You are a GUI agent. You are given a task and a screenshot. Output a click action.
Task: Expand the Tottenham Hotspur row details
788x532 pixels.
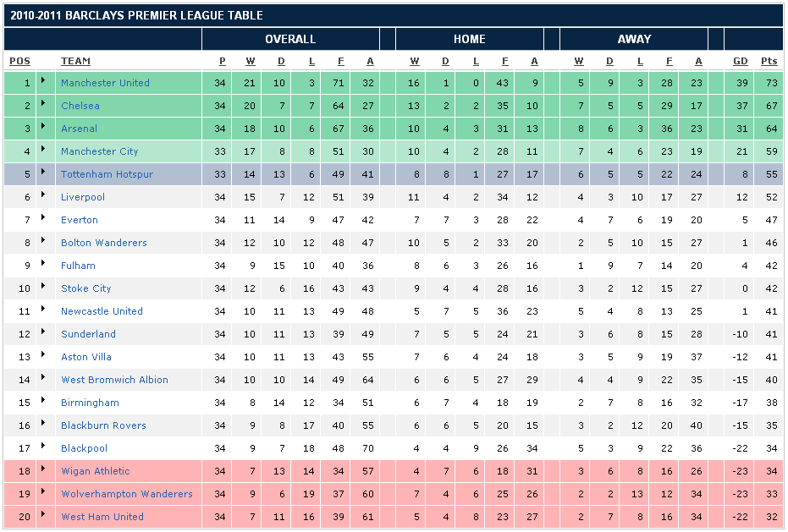[42, 173]
